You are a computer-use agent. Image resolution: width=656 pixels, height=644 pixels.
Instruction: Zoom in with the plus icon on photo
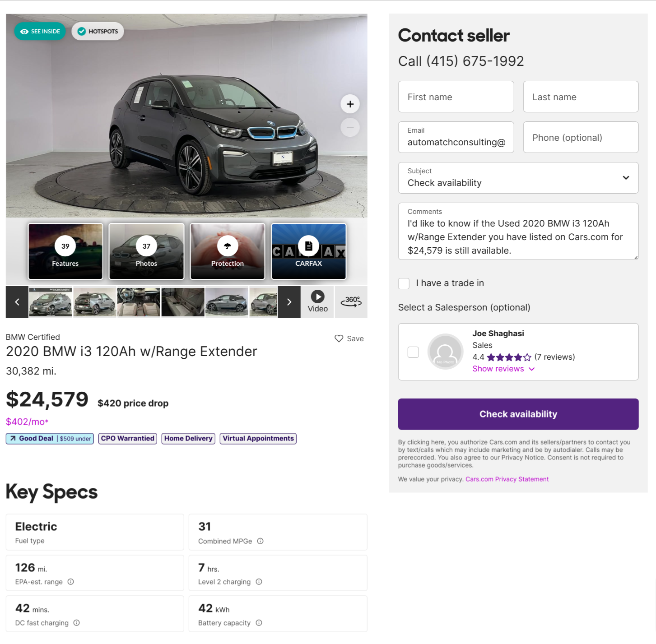click(x=350, y=104)
